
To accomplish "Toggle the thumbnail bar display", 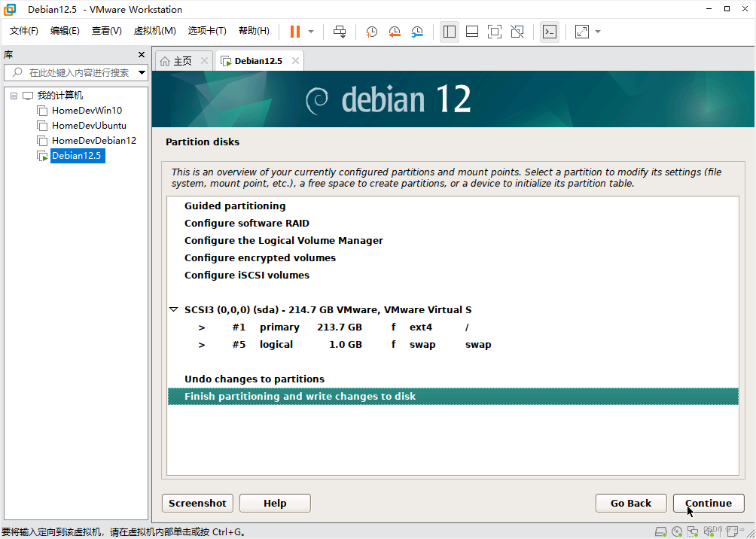I will (x=472, y=31).
